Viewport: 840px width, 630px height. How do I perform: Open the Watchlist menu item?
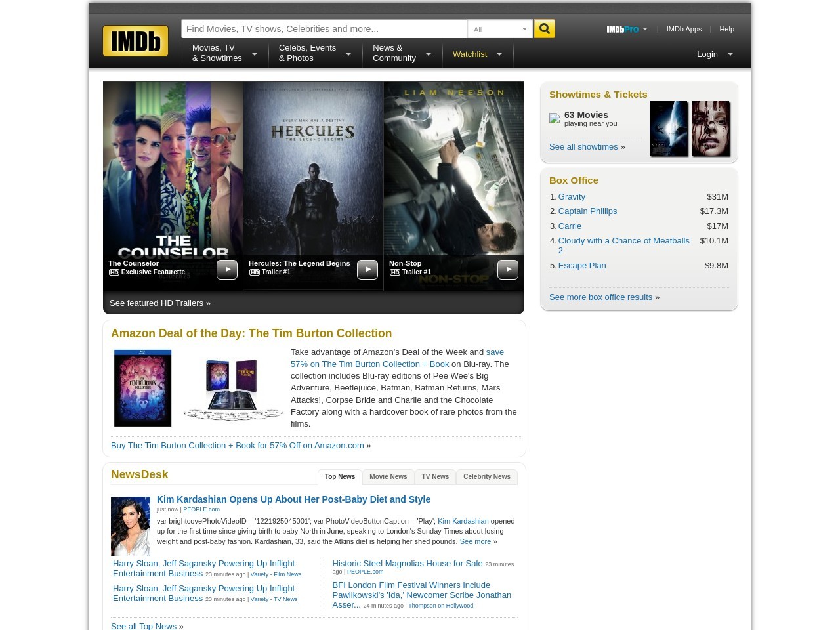pos(470,54)
